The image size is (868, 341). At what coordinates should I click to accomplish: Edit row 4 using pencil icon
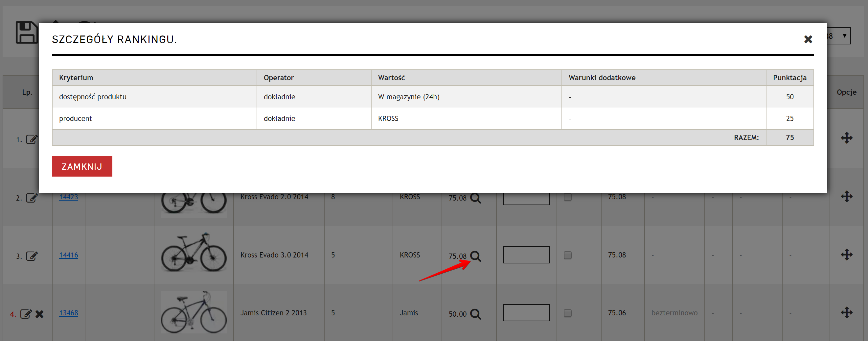click(26, 314)
